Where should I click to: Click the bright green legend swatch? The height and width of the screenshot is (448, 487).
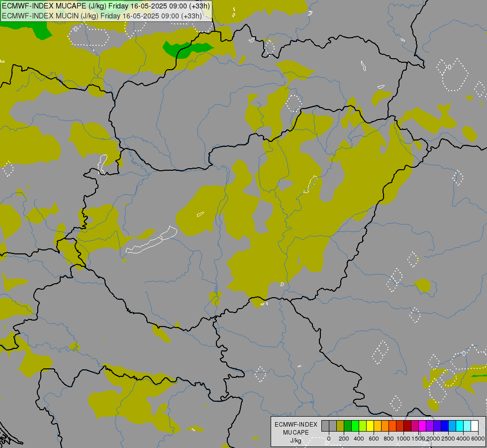click(x=355, y=426)
